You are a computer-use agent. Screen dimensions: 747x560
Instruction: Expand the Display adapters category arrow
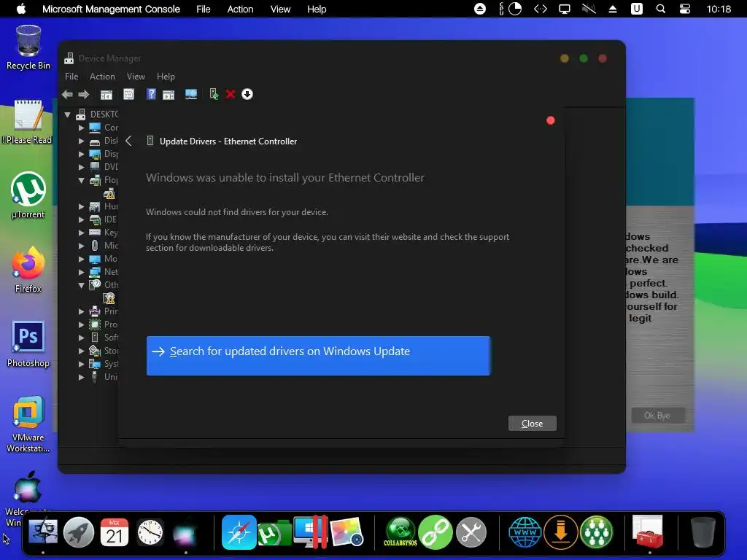click(x=81, y=154)
